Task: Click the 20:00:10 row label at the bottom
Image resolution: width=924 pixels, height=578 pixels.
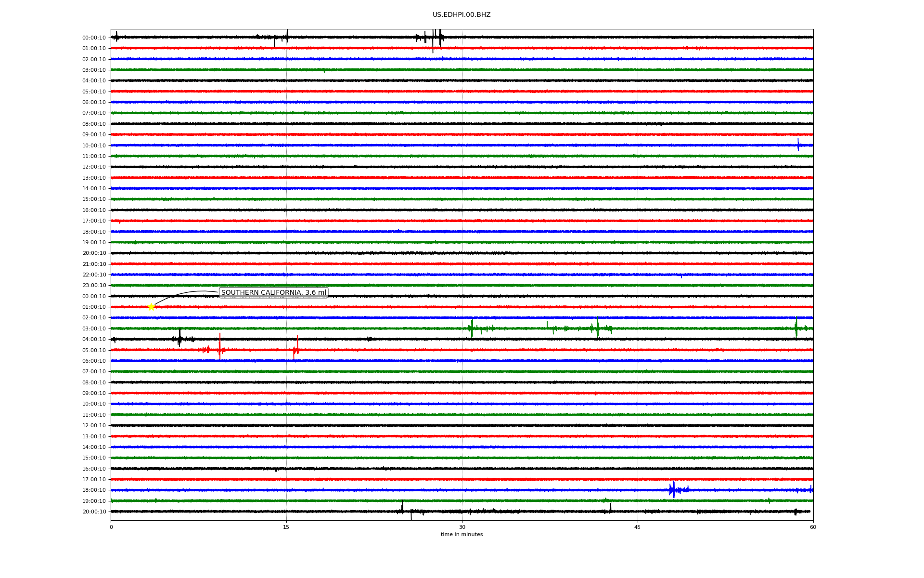Action: [94, 512]
